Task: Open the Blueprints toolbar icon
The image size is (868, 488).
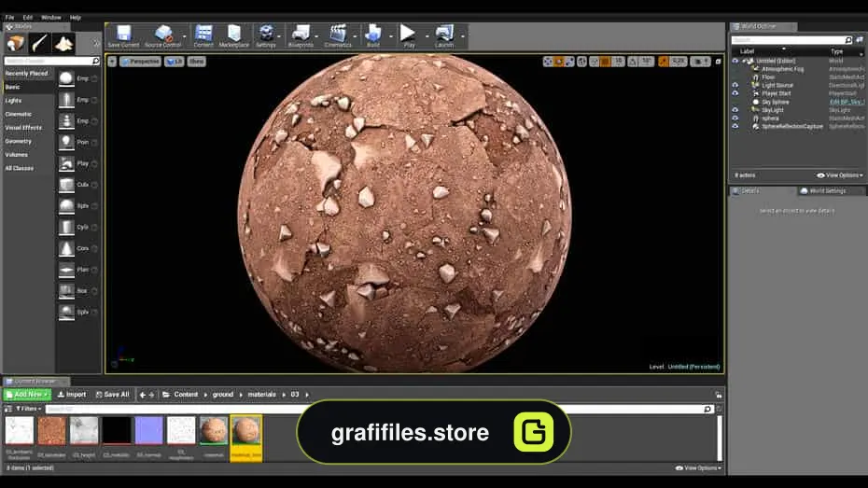Action: pos(301,35)
